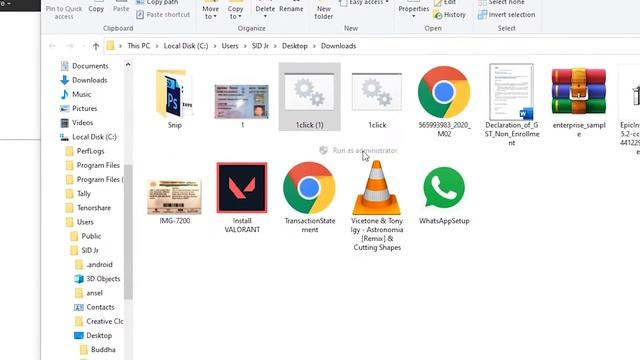
Task: Click the History button
Action: pyautogui.click(x=449, y=15)
